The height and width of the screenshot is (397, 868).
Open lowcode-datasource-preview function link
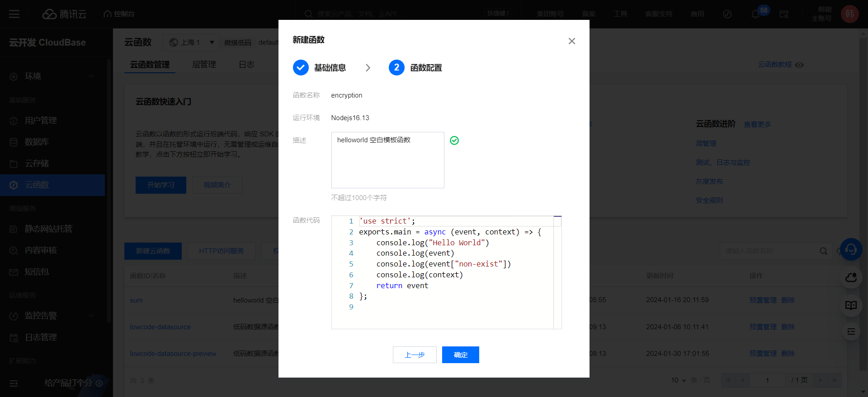(173, 354)
